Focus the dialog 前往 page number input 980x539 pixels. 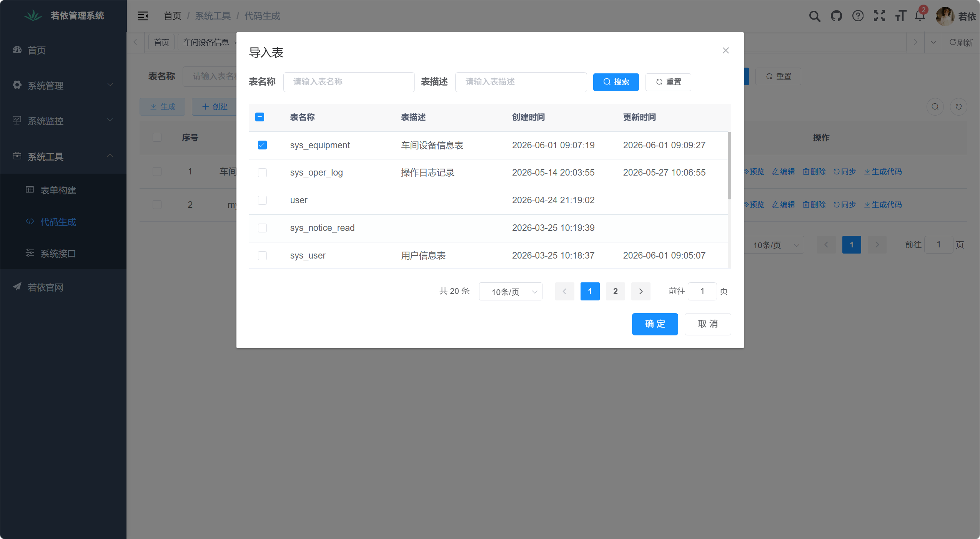coord(702,292)
